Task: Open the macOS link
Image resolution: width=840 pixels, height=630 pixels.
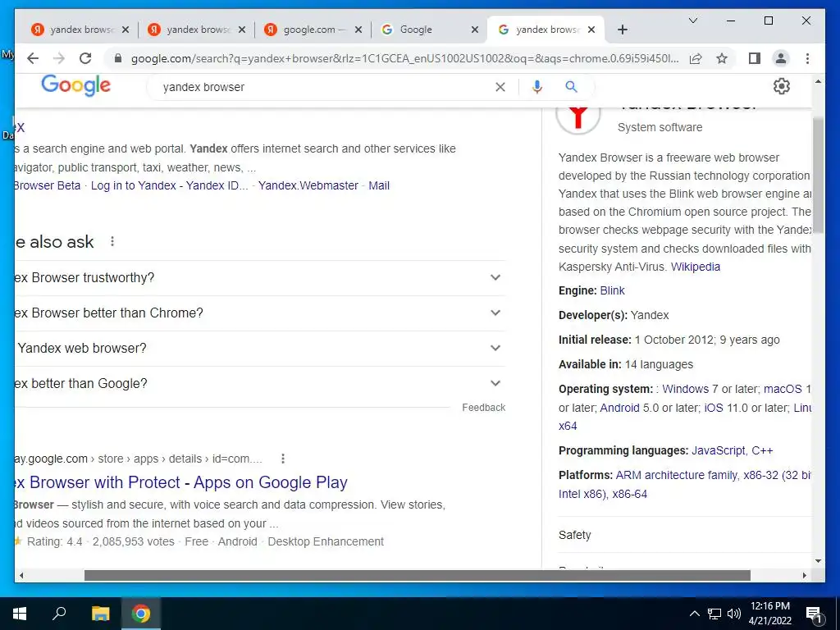Action: 783,389
